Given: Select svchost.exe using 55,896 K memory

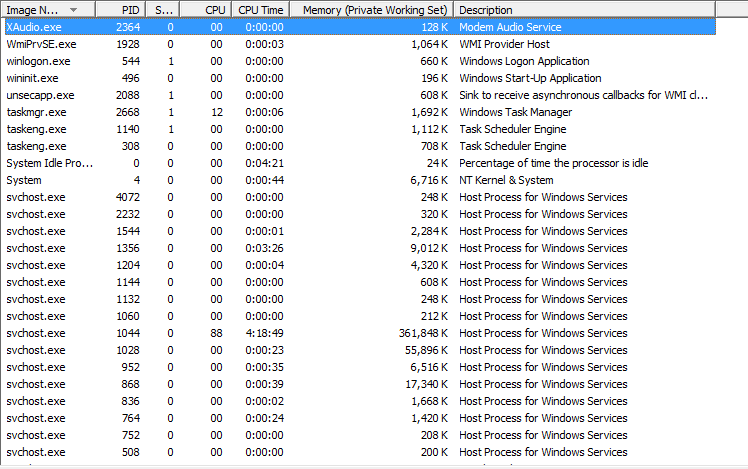Looking at the screenshot, I should coord(35,350).
